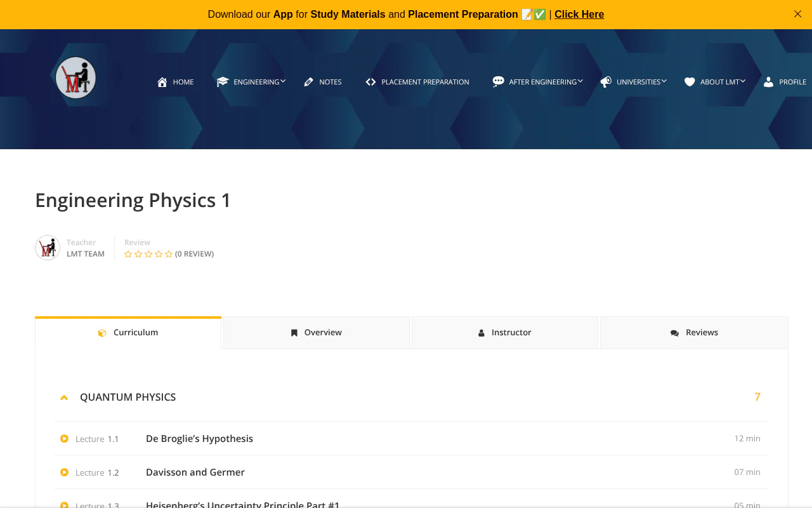Screen dimensions: 812x508
Task: Click the pencil icon beside Notes
Action: (309, 82)
